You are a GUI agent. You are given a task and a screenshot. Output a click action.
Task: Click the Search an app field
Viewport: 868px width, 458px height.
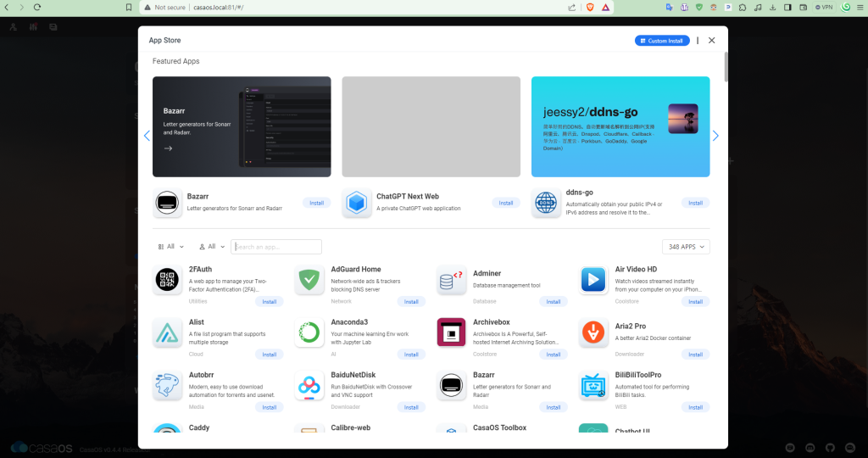pos(276,247)
